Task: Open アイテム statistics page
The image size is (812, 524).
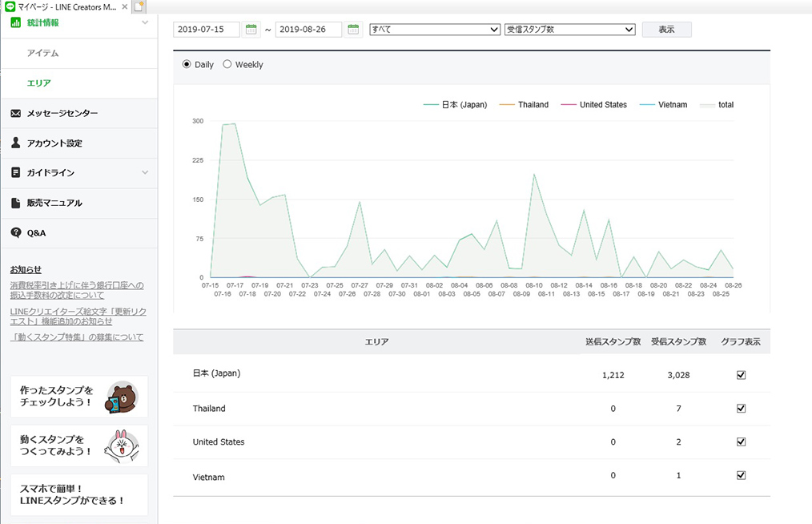Action: point(43,53)
